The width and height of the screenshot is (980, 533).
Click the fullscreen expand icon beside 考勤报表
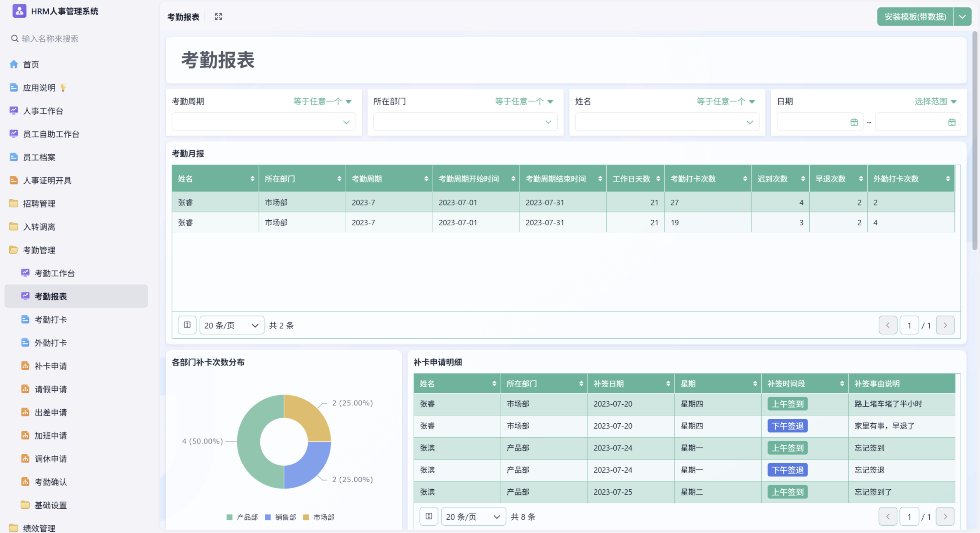tap(219, 17)
